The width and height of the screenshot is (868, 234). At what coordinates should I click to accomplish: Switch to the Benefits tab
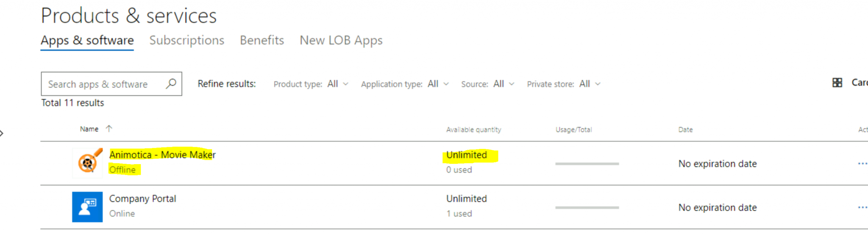[262, 40]
